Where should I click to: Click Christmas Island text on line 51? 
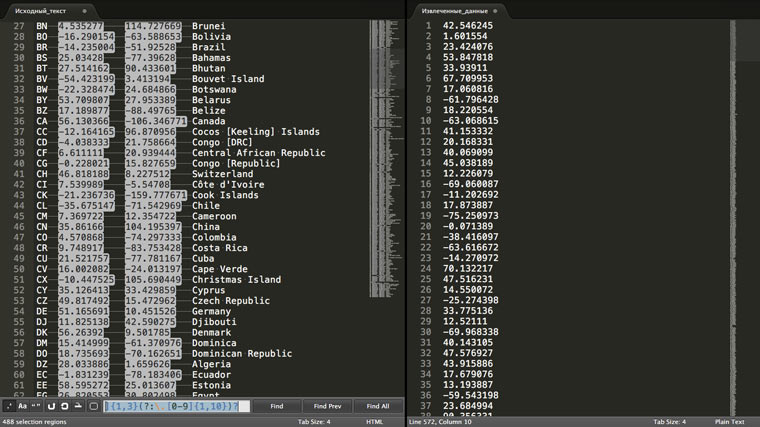(x=237, y=280)
